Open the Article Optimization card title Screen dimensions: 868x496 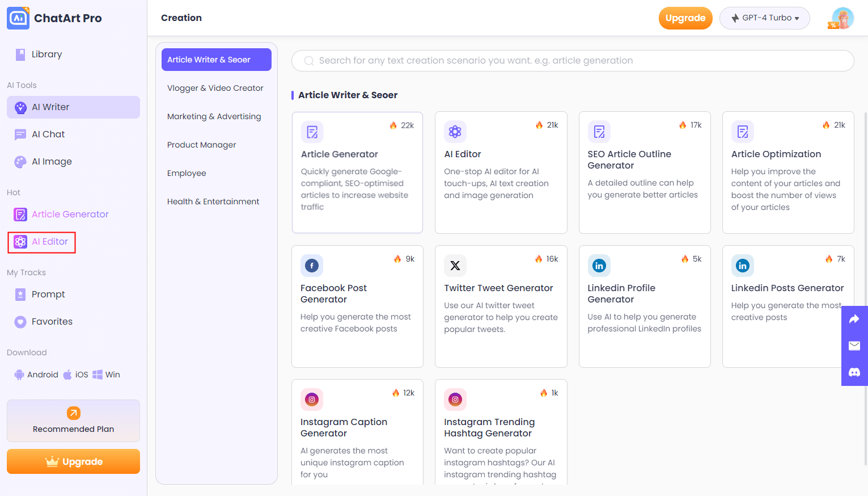pos(776,154)
